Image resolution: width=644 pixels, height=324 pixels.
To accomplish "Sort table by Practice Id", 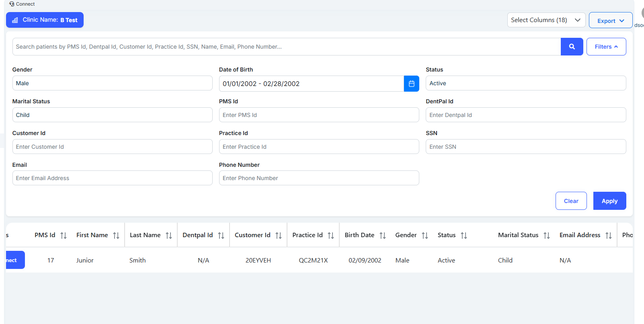I will pyautogui.click(x=331, y=236).
